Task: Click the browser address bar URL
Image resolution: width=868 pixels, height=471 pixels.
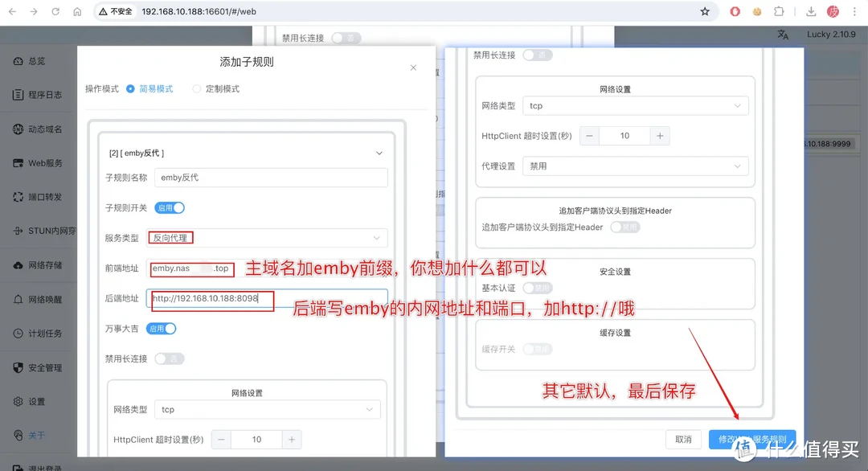Action: coord(199,11)
